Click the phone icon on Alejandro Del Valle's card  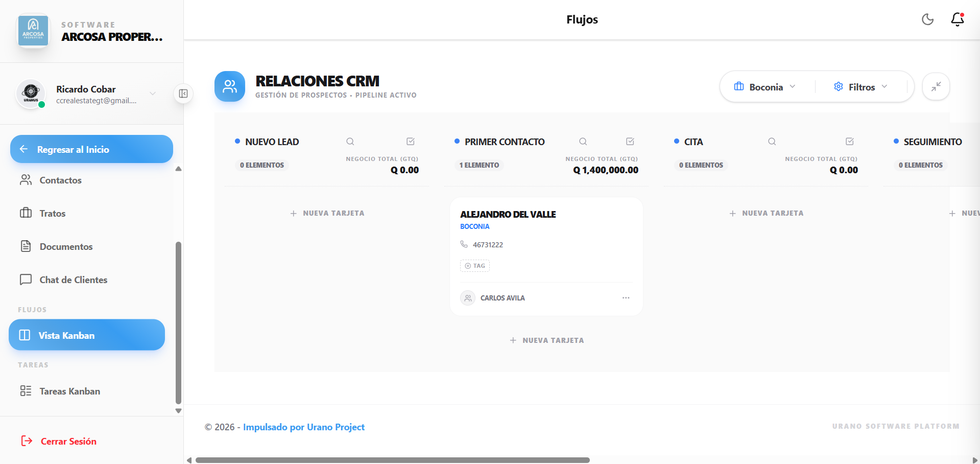pyautogui.click(x=464, y=244)
